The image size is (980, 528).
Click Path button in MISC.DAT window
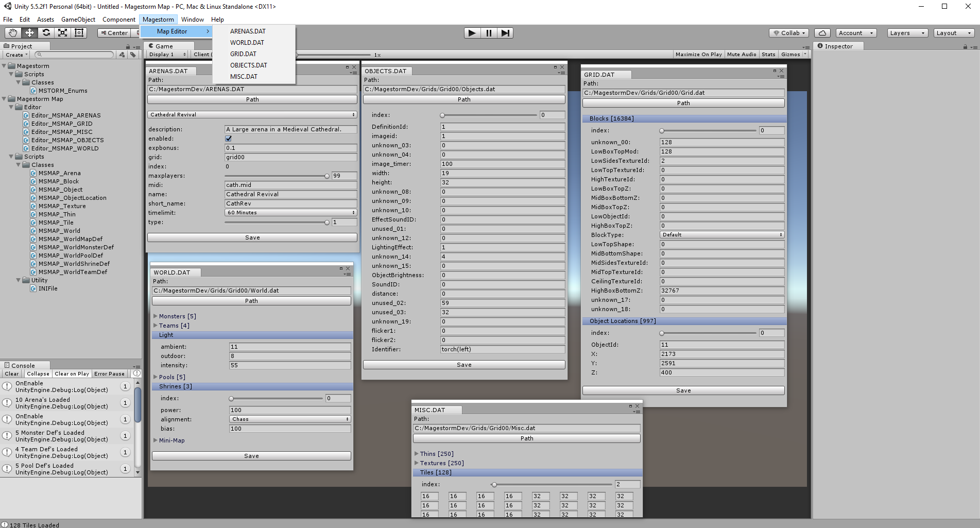point(527,438)
